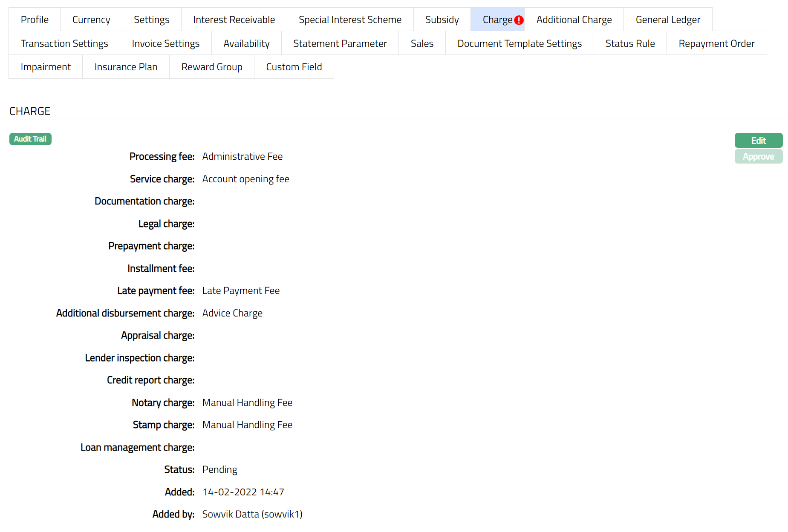Viewport: 788px width, 532px height.
Task: Open the Custom Field tab
Action: (x=294, y=67)
